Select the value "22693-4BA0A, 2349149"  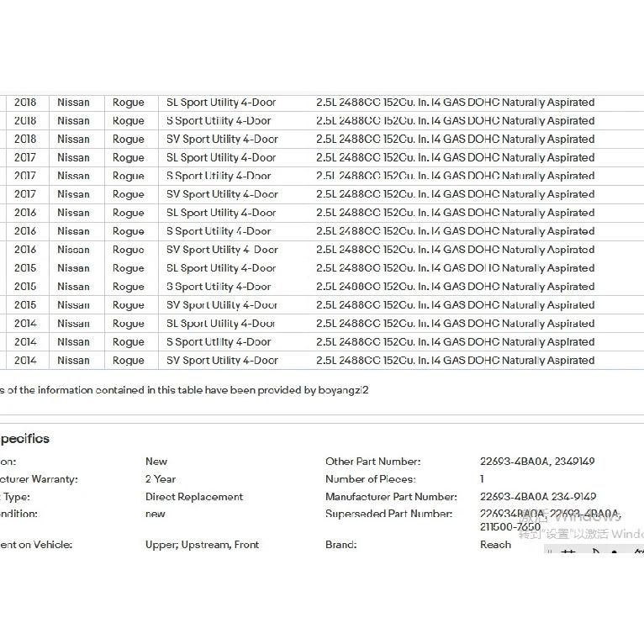click(x=537, y=462)
